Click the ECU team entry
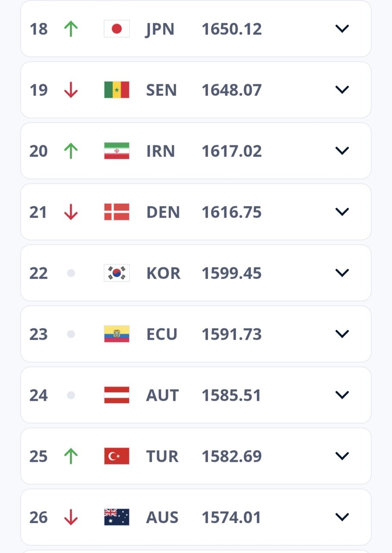 196,334
